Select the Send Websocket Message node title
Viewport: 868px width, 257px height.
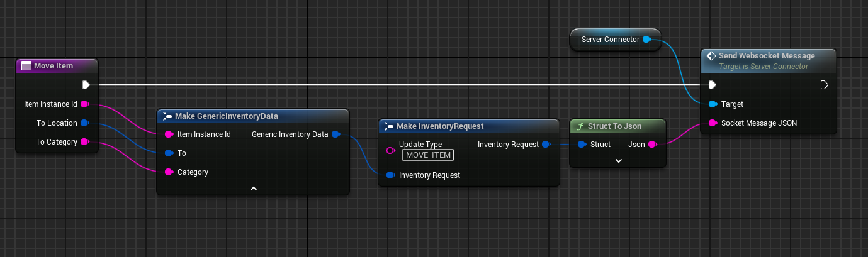point(767,56)
